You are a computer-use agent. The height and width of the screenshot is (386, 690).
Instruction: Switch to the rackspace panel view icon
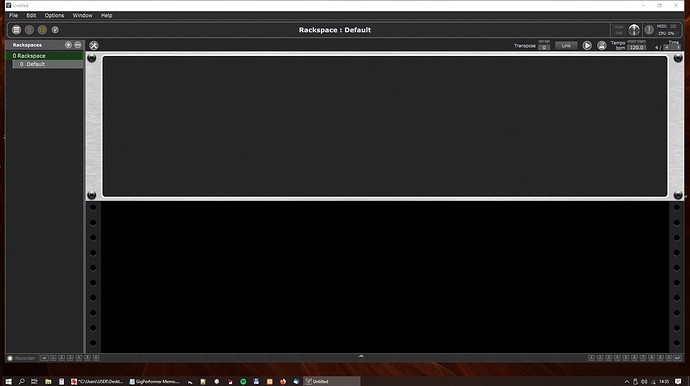click(16, 30)
